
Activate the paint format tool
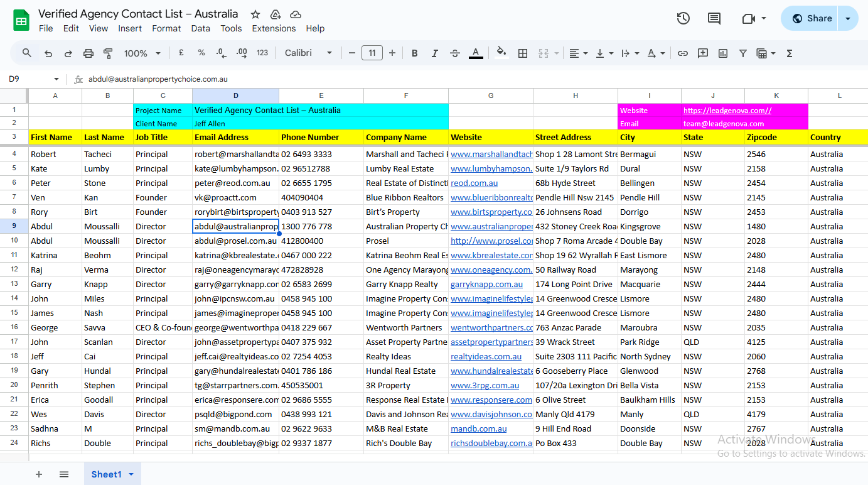(108, 53)
